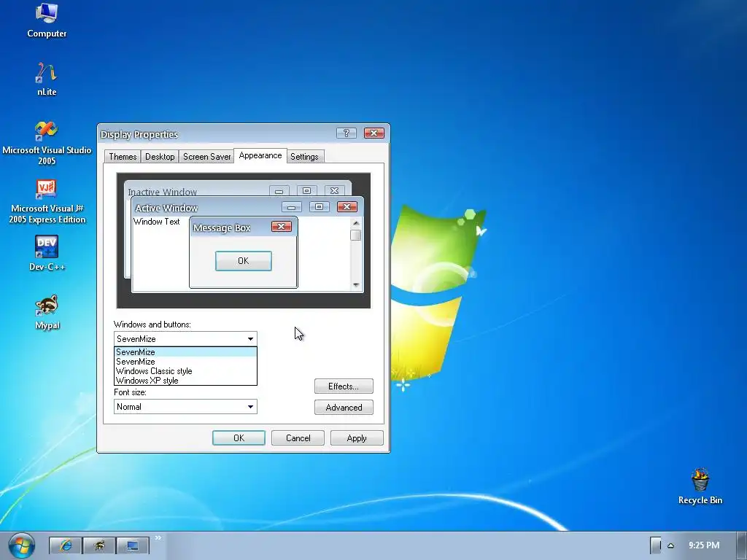Choose the highlighted SevenMize list entry
This screenshot has height=560, width=747.
click(x=186, y=352)
